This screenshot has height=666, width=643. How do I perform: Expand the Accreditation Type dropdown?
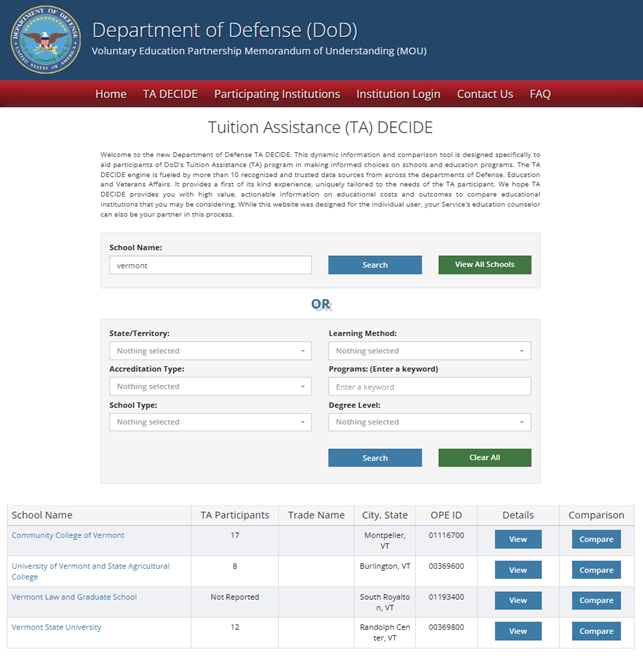point(210,387)
